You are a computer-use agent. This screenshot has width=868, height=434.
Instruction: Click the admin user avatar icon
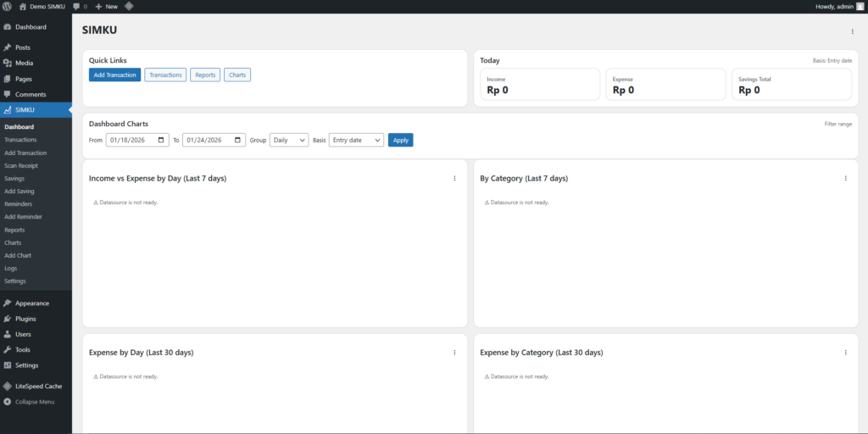pos(860,6)
